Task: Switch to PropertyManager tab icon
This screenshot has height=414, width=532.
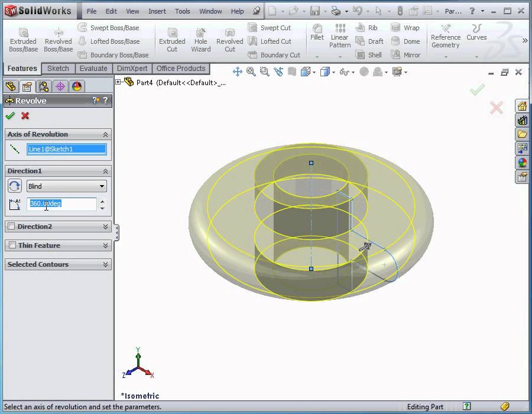Action: (x=27, y=86)
